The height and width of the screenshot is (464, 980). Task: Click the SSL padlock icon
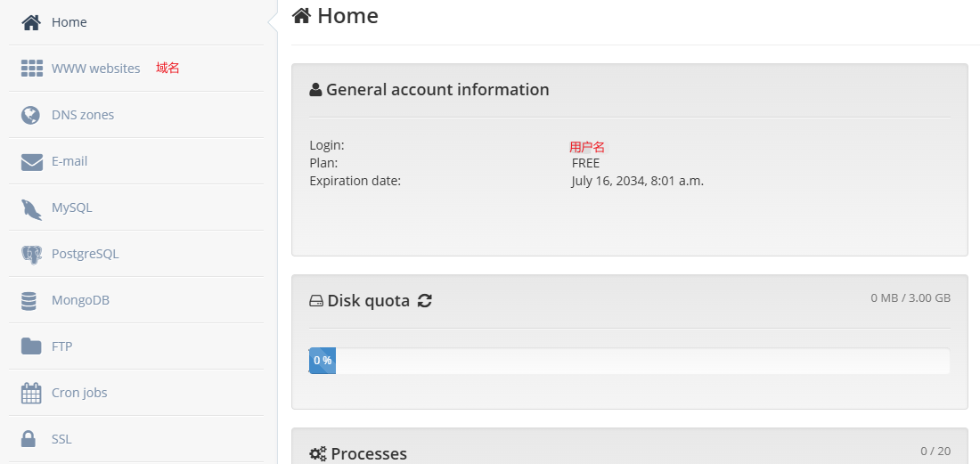click(x=29, y=439)
